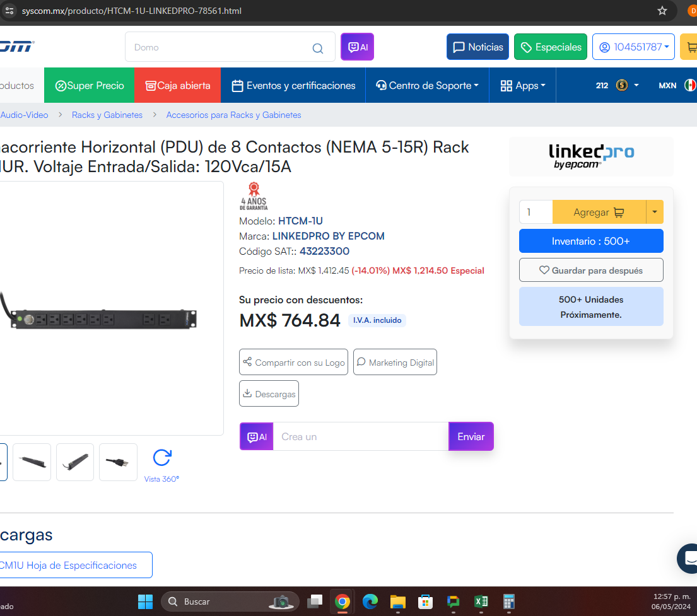
Task: Open the purple AI assistant button beside search
Action: (x=358, y=47)
